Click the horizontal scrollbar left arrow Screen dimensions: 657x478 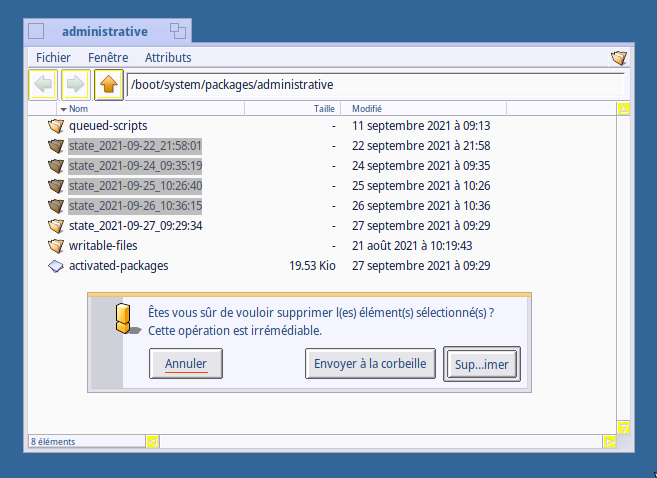coord(153,442)
